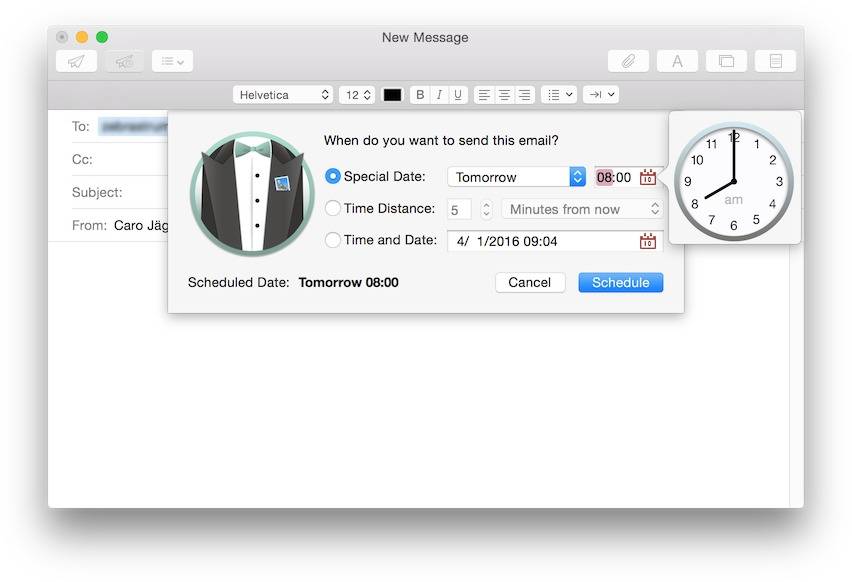Select the Time and Date radio button
This screenshot has height=582, width=852.
pos(333,240)
